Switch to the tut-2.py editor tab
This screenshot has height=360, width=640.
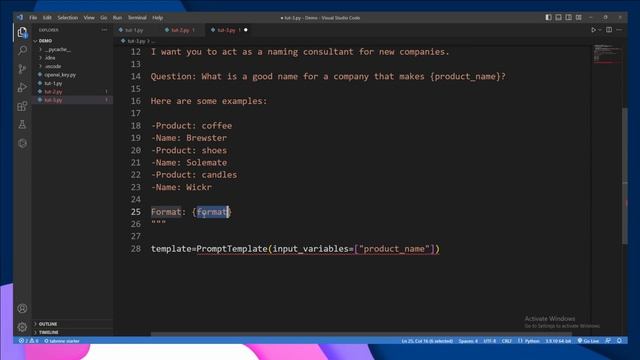tap(180, 30)
